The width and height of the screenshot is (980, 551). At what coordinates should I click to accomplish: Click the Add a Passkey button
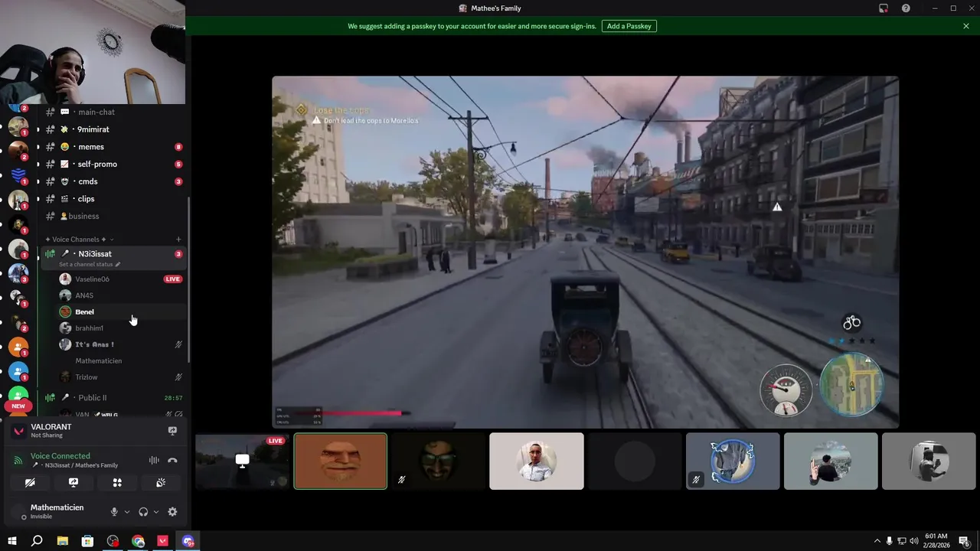629,26
